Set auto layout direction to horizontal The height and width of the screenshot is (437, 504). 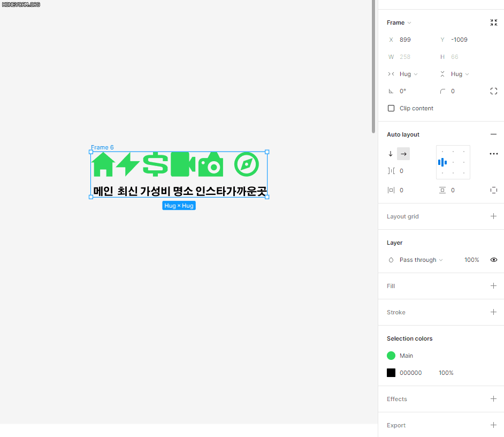click(x=403, y=154)
